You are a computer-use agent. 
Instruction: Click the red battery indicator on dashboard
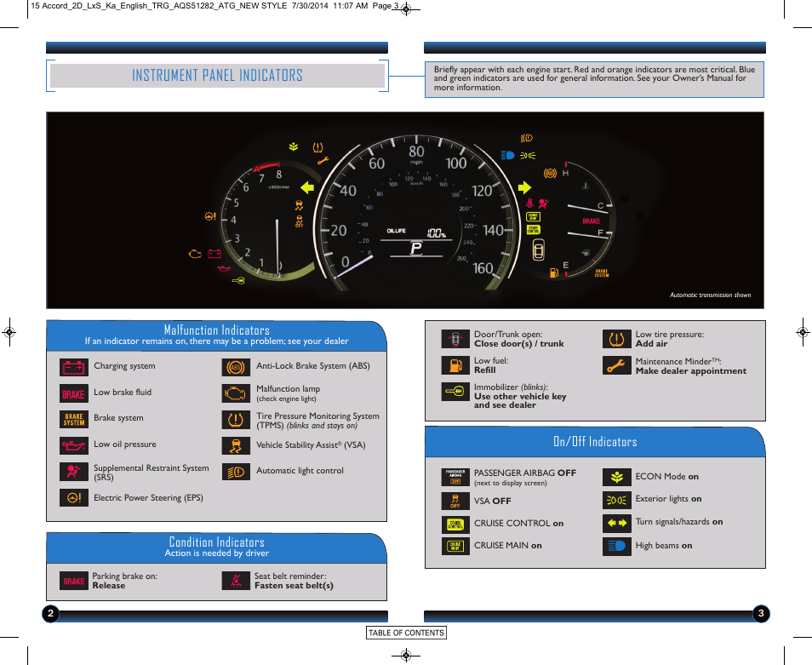point(214,253)
